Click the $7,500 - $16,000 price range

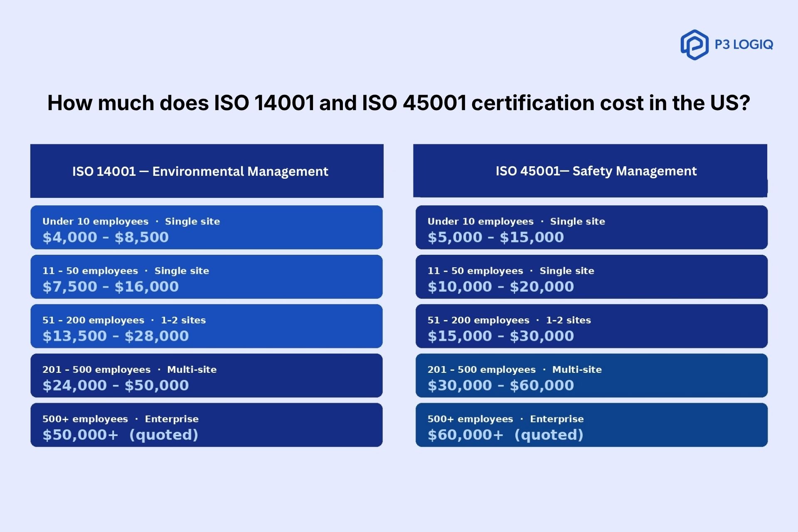pos(111,287)
